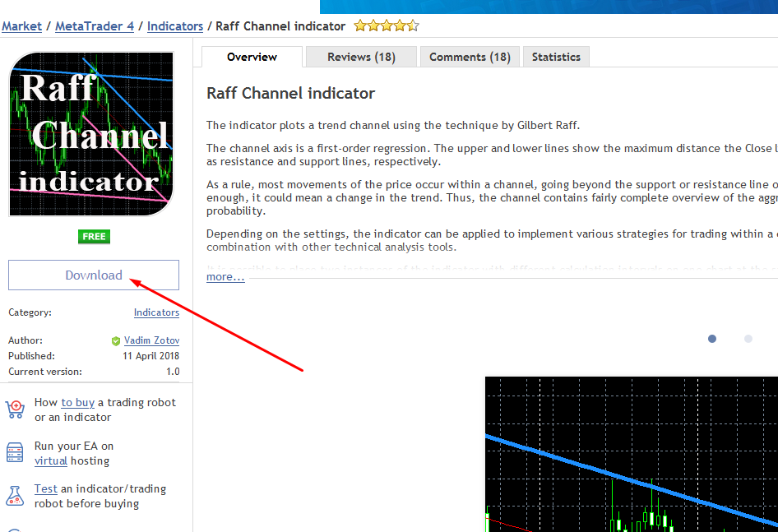Click the test flask icon

(15, 496)
